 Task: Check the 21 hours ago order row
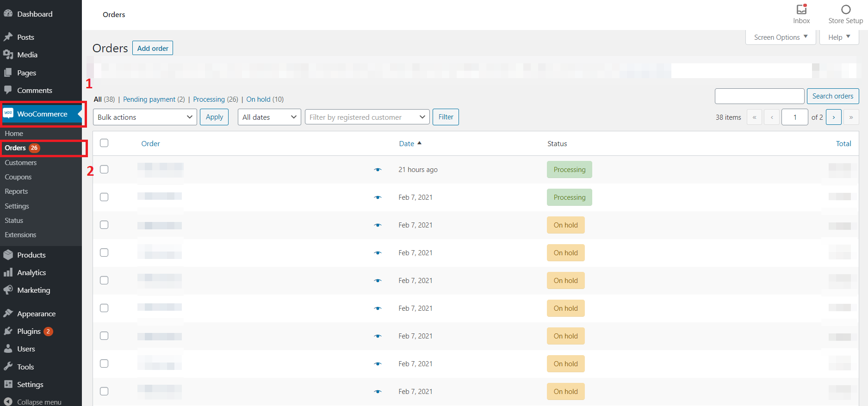click(x=104, y=169)
